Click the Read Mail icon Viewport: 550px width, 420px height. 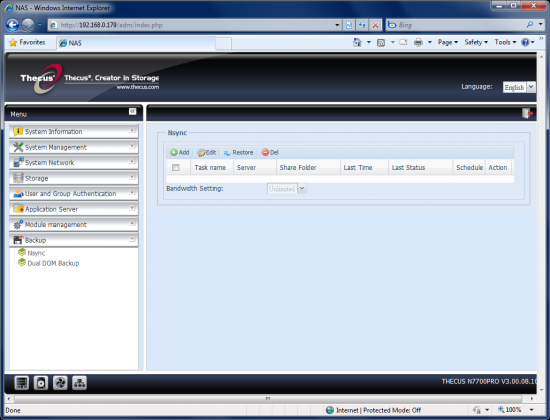pos(403,42)
